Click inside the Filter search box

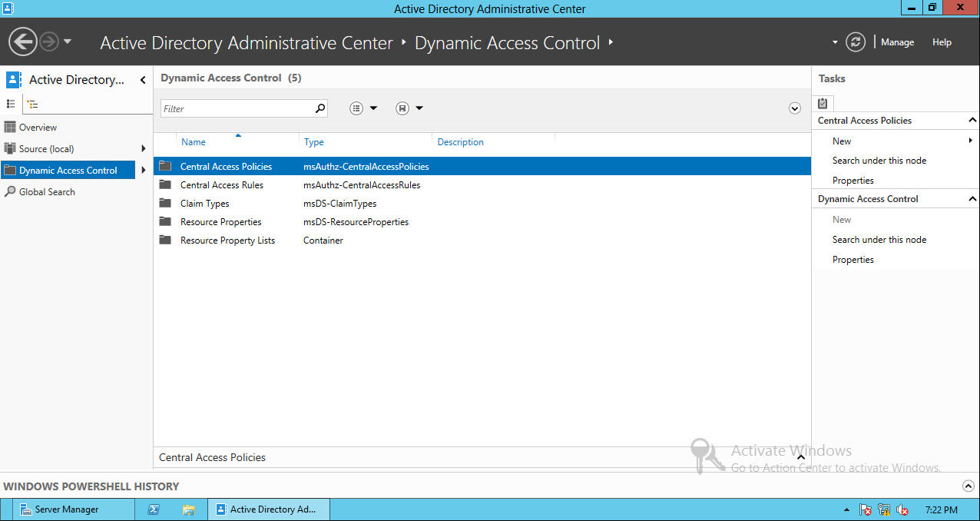(x=238, y=108)
